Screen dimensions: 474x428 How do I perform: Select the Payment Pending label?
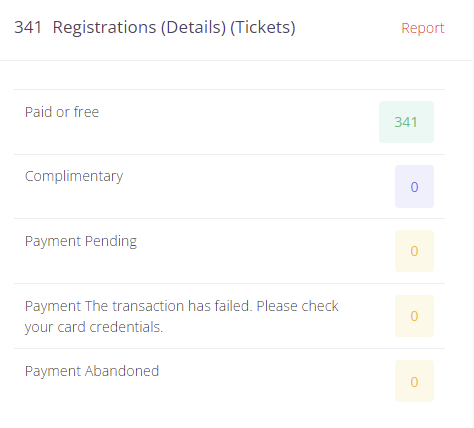pyautogui.click(x=81, y=241)
